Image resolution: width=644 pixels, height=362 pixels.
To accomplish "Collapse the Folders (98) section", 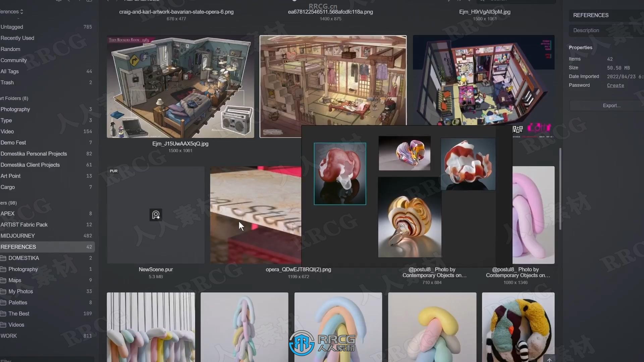I will (x=8, y=203).
